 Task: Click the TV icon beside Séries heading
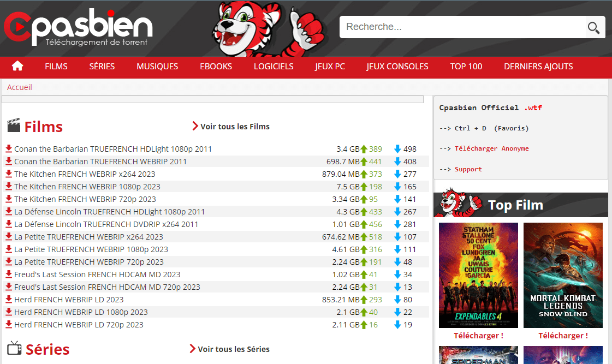[14, 348]
